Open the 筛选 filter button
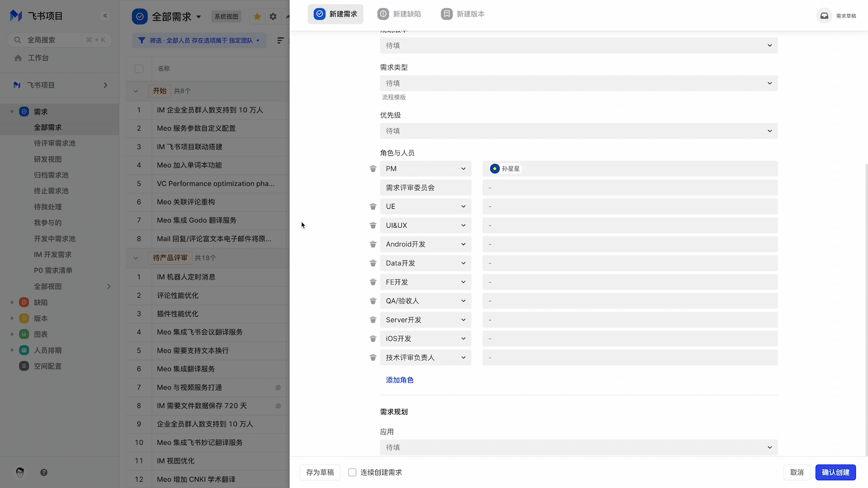 click(199, 41)
